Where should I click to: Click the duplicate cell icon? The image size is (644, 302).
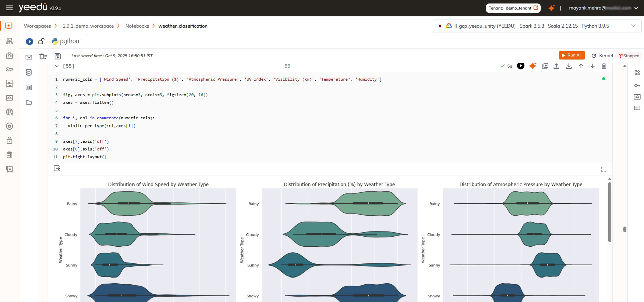pos(545,66)
